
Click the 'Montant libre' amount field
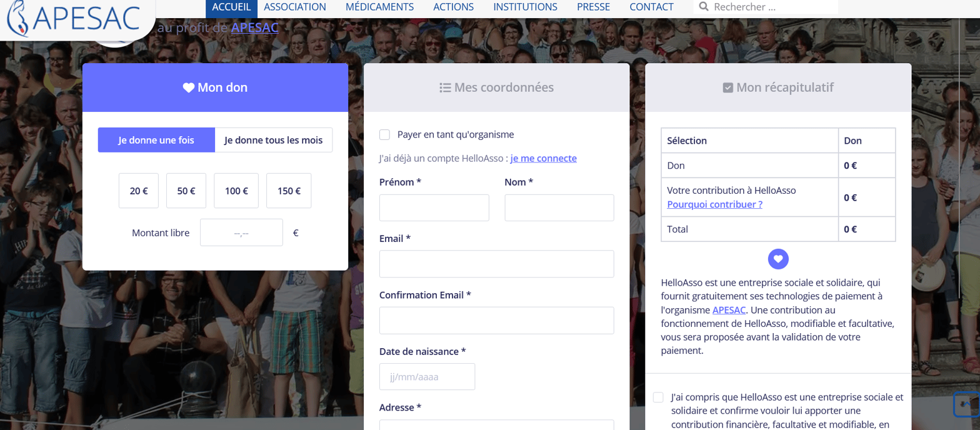[241, 232]
